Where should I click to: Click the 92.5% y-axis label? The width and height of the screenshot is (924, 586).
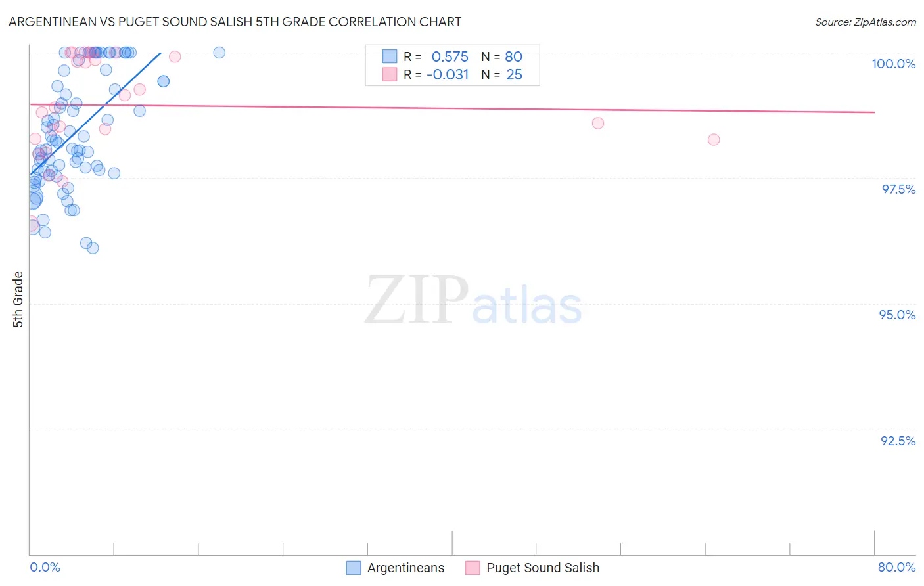coord(898,441)
